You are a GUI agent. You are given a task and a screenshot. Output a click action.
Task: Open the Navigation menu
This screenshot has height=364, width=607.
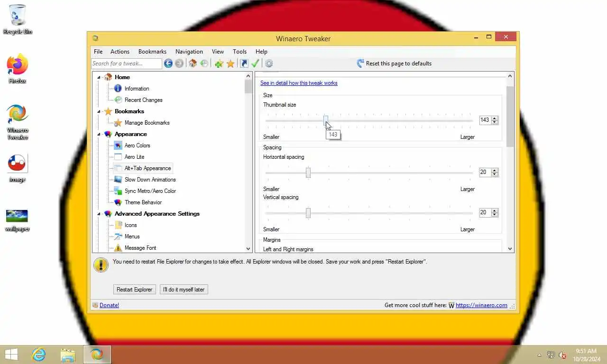point(189,52)
